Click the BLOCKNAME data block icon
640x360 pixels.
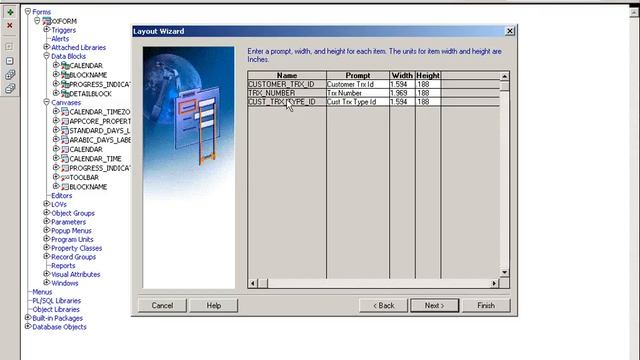pos(65,75)
